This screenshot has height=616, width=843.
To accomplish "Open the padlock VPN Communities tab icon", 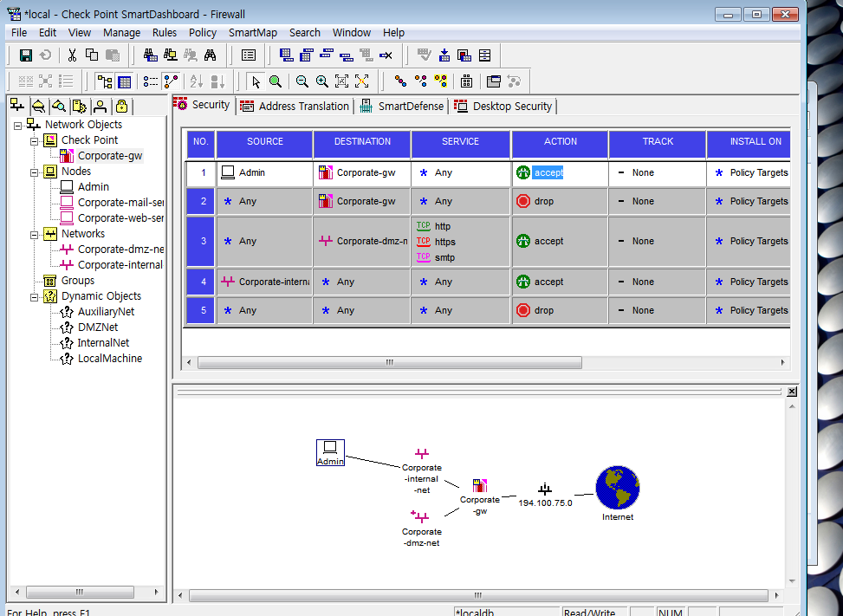I will [x=121, y=106].
